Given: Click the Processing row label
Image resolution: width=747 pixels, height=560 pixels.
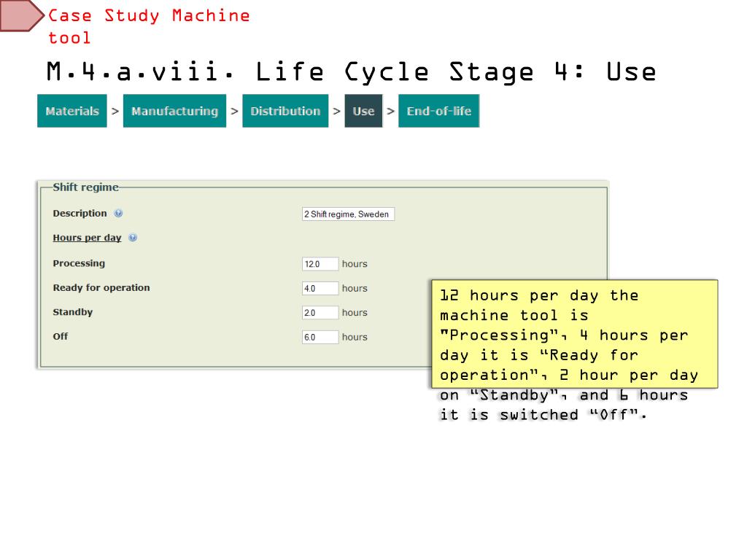Looking at the screenshot, I should point(79,263).
